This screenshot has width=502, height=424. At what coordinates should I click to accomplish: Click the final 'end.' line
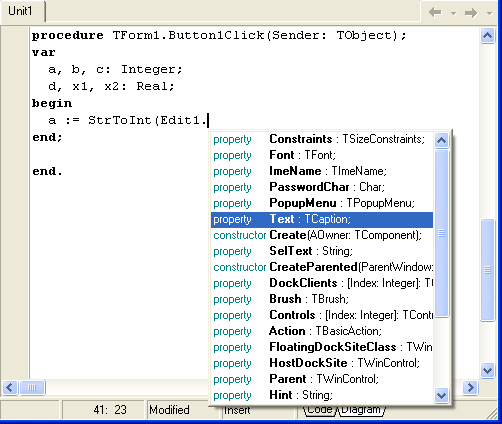click(47, 171)
